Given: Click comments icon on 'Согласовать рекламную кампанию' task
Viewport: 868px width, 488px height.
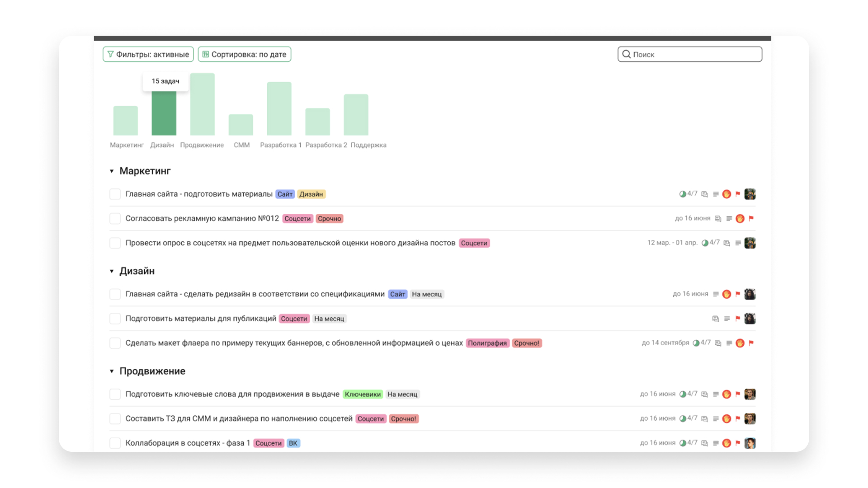Looking at the screenshot, I should click(718, 219).
